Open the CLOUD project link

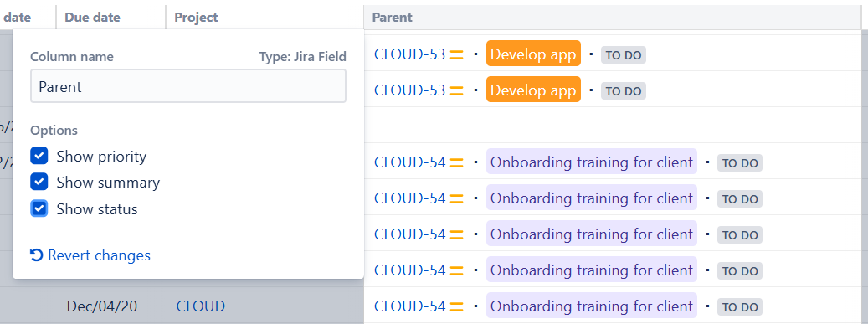[x=200, y=306]
